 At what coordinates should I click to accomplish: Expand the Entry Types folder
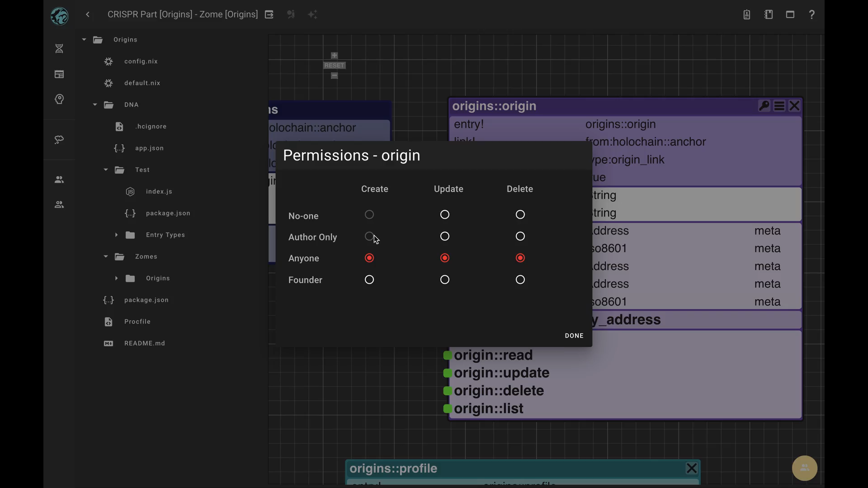(116, 235)
